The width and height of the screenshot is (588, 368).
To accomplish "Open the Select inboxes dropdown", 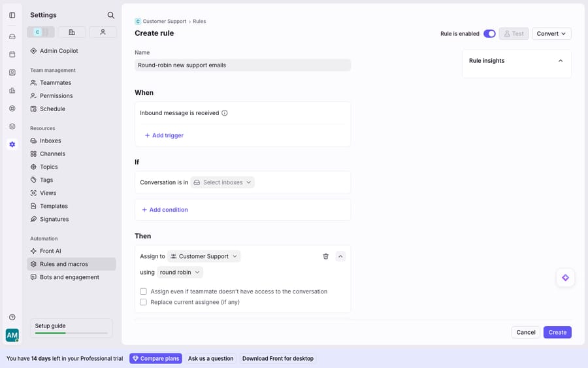I will (x=222, y=182).
